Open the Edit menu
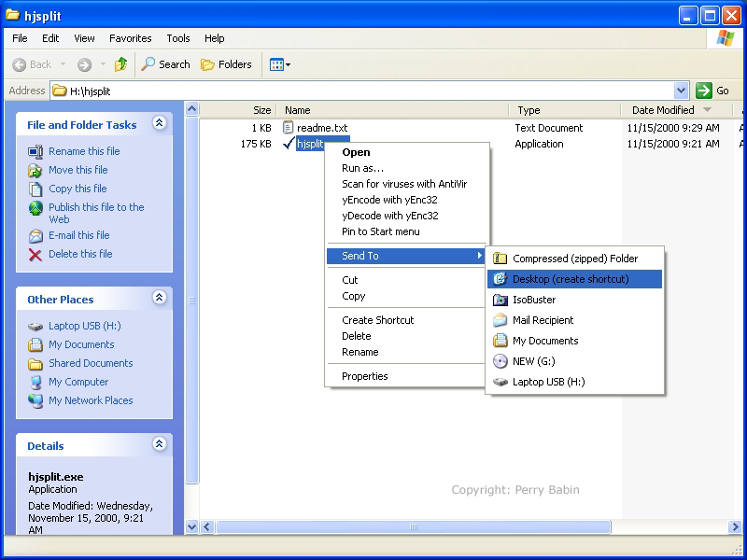747x560 pixels. click(x=50, y=38)
